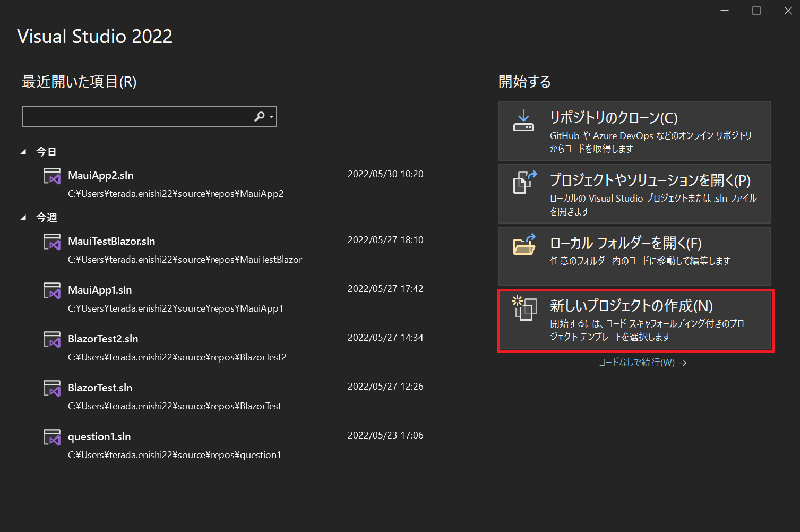Choose ローカル フォルダーを開く(F)

click(634, 256)
